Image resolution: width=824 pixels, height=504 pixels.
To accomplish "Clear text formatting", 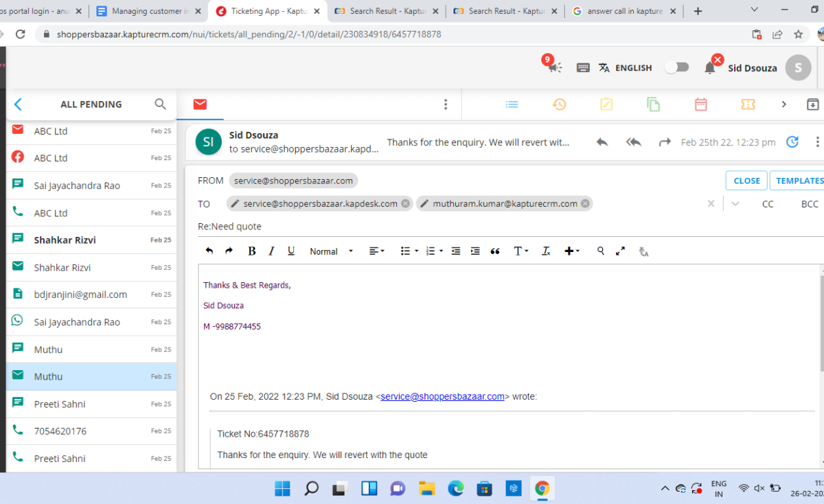I will click(546, 251).
